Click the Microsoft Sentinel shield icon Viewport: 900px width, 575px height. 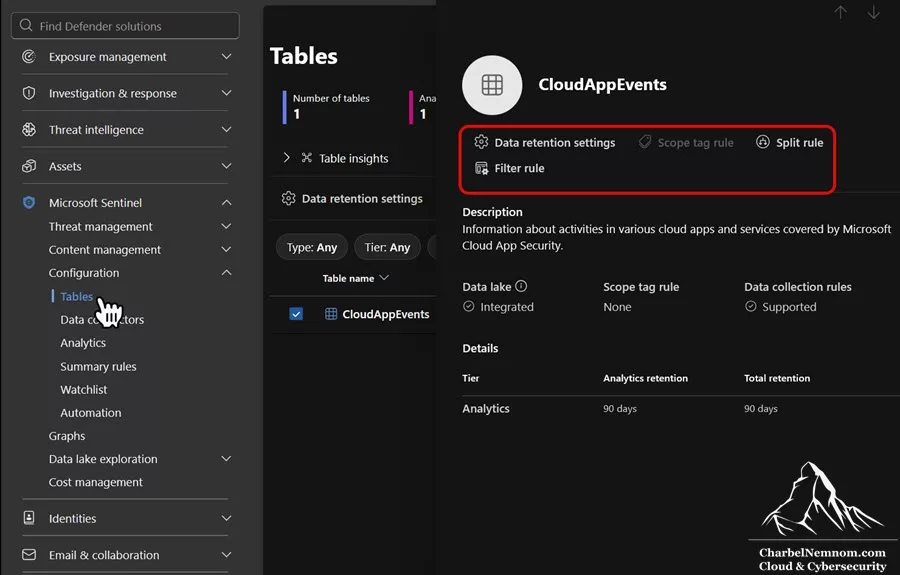tap(29, 203)
